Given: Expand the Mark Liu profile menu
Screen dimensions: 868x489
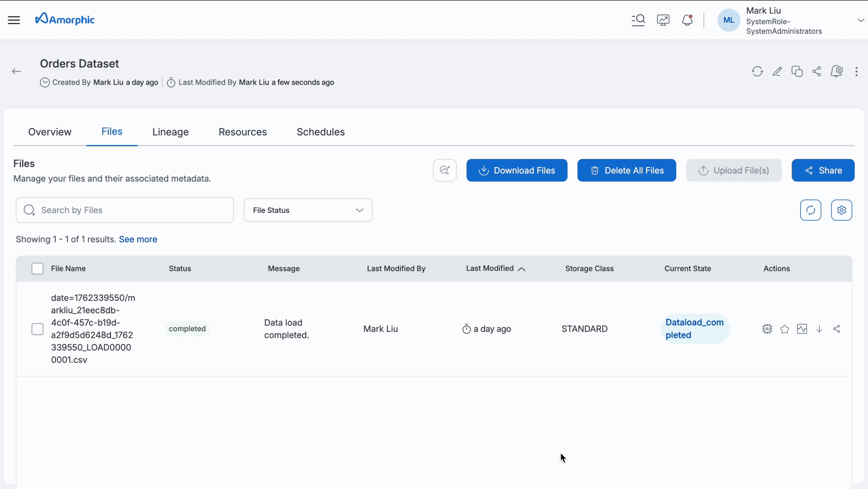Looking at the screenshot, I should pos(860,20).
